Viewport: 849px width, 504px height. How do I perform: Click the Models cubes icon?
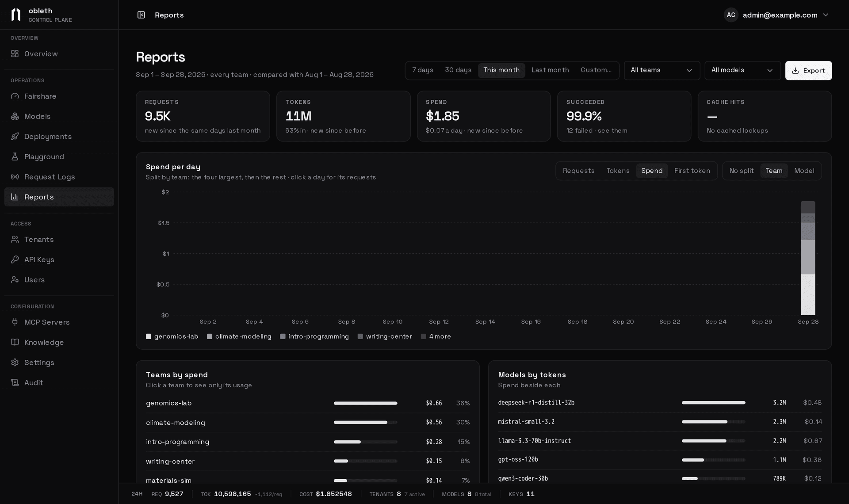[x=15, y=116]
